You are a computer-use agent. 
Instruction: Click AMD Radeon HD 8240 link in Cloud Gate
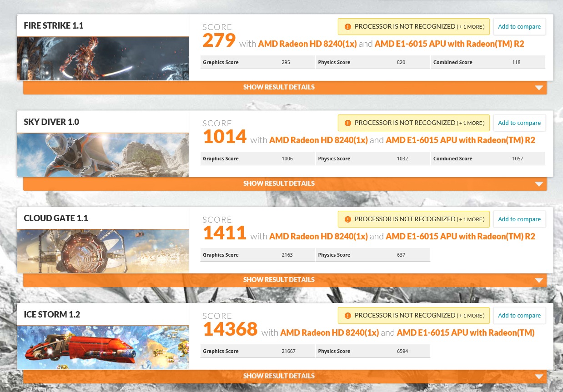pyautogui.click(x=318, y=237)
